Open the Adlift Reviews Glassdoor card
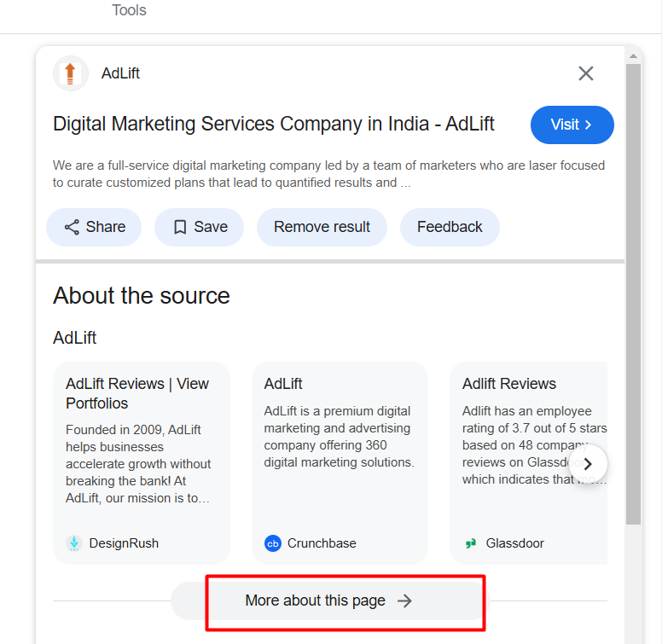The image size is (662, 644). click(529, 463)
